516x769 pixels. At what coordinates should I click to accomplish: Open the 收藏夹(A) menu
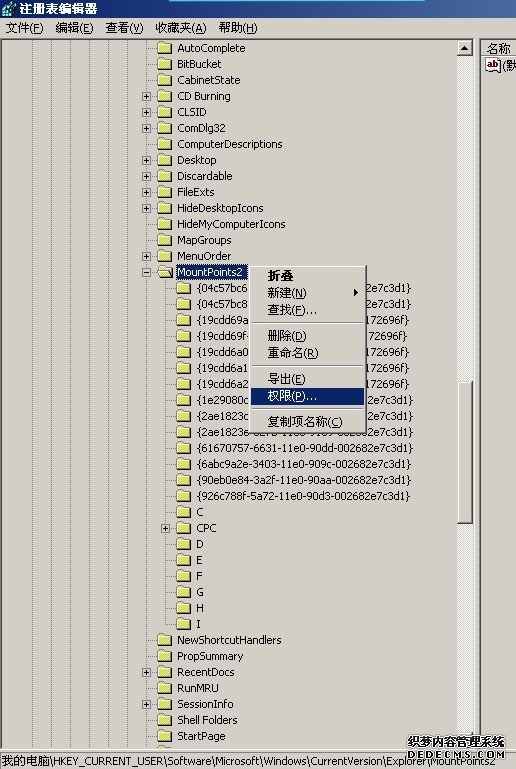(x=181, y=28)
